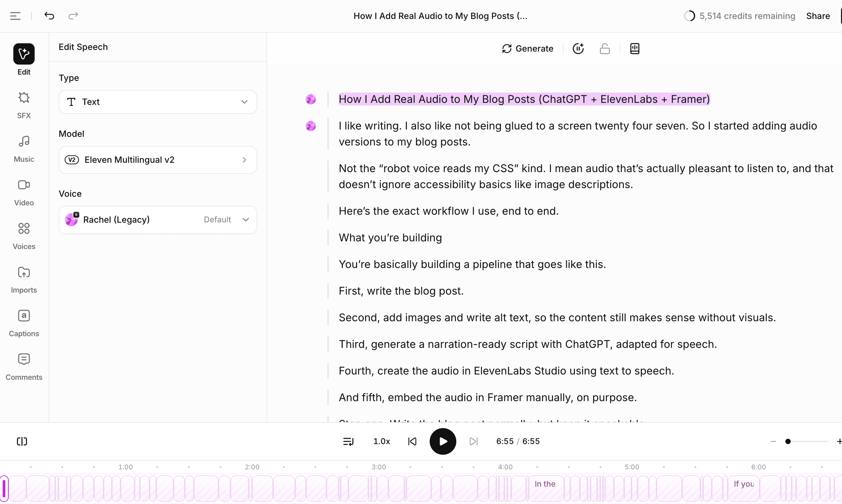Viewport: 842px width, 504px height.
Task: Click the Share button
Action: pos(818,16)
